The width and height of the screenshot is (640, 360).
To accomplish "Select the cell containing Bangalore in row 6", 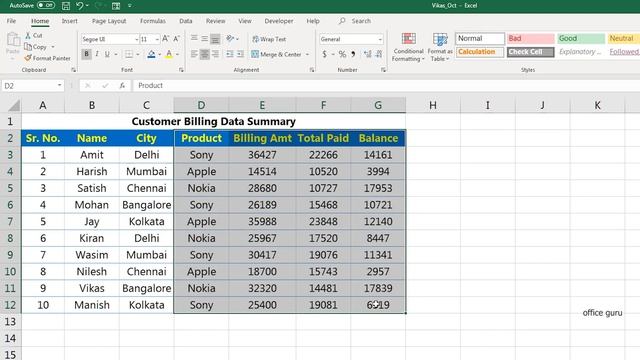I will pyautogui.click(x=147, y=205).
